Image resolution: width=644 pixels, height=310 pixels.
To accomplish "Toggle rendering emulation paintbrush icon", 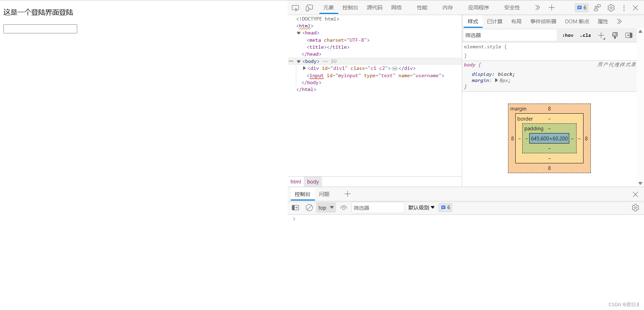I will pyautogui.click(x=615, y=35).
